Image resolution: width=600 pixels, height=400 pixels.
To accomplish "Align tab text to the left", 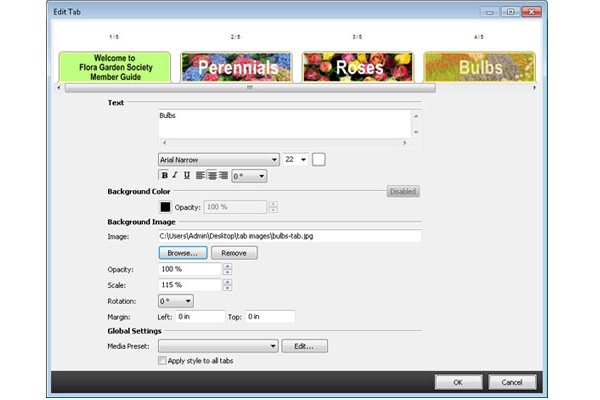I will (201, 176).
